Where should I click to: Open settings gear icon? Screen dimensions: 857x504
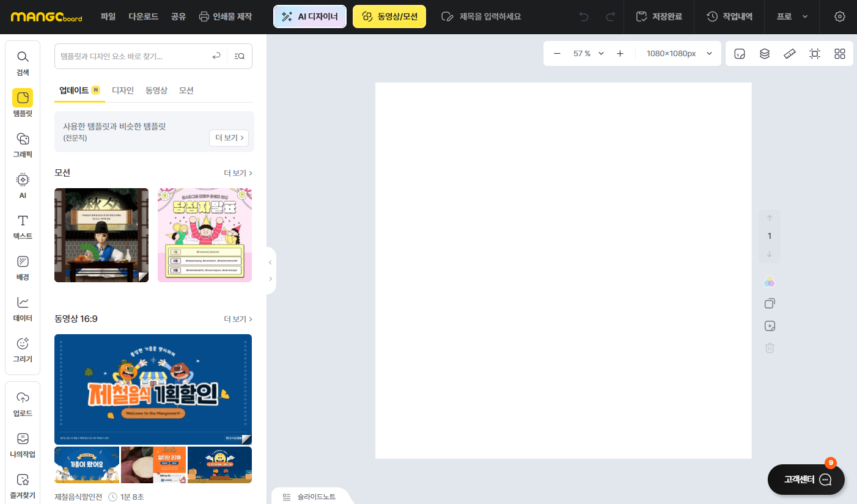pos(840,16)
